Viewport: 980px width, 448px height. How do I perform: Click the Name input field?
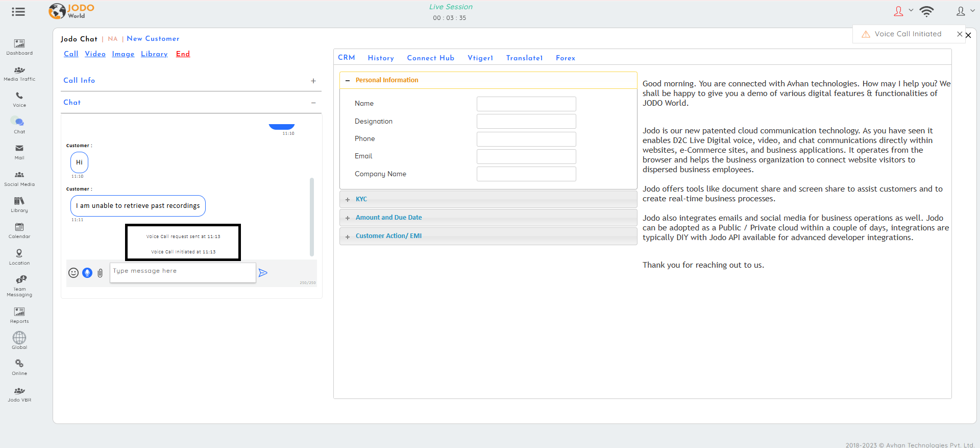point(526,104)
